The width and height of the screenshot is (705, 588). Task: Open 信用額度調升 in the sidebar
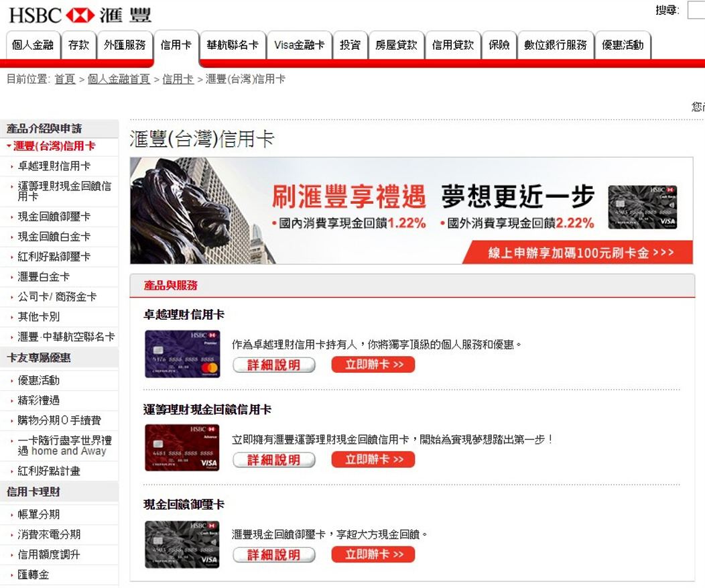coord(49,554)
